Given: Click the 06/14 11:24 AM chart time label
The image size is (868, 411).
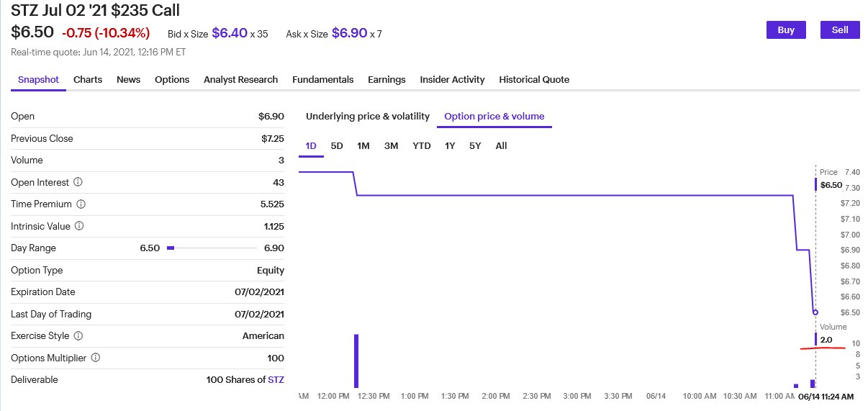Looking at the screenshot, I should click(x=826, y=397).
